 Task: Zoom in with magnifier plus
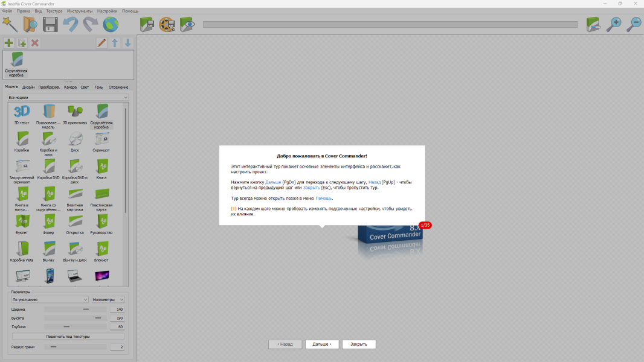click(x=614, y=25)
